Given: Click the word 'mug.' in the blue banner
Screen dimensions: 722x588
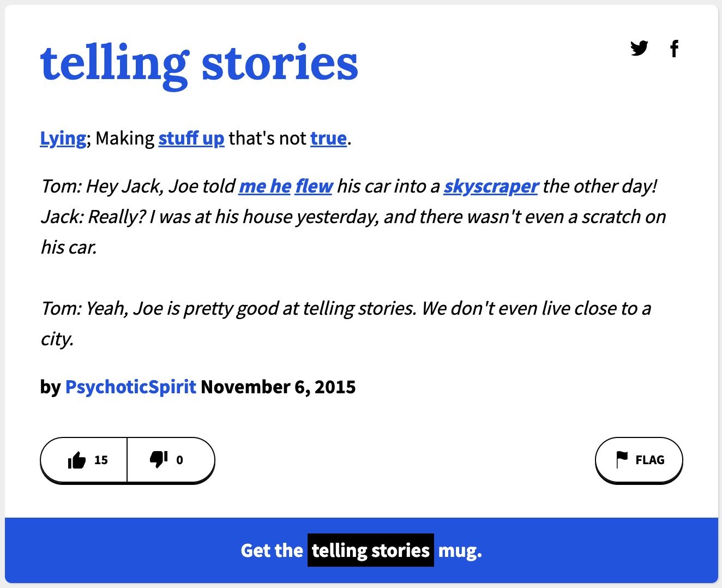Looking at the screenshot, I should point(460,550).
